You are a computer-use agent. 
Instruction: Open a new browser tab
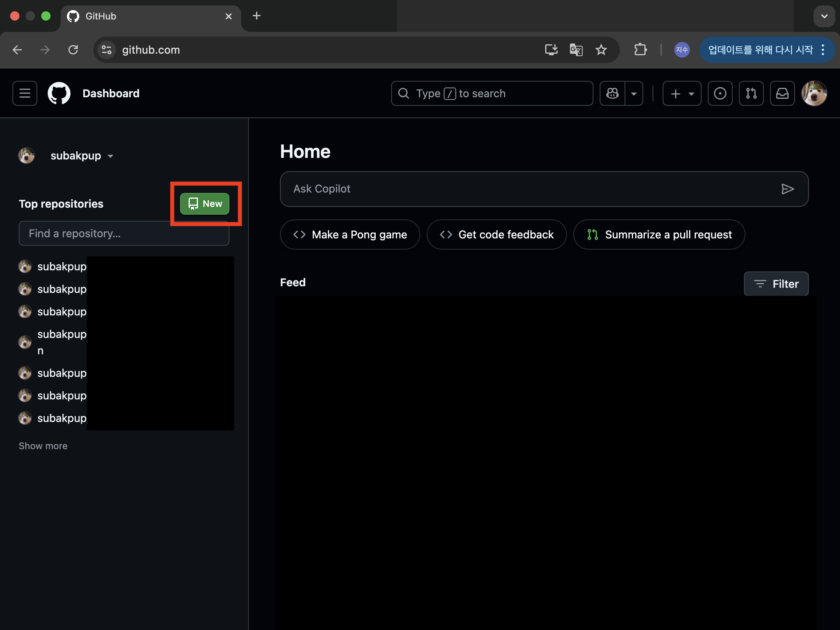(x=257, y=16)
